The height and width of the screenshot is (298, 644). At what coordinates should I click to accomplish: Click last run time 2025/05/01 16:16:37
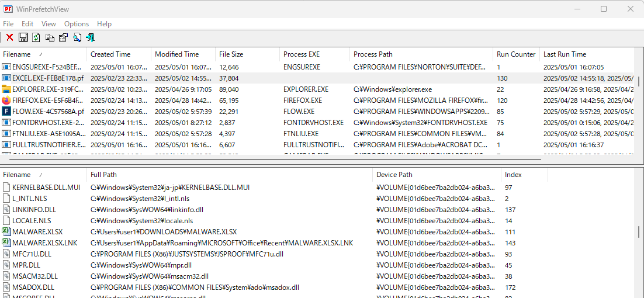573,144
